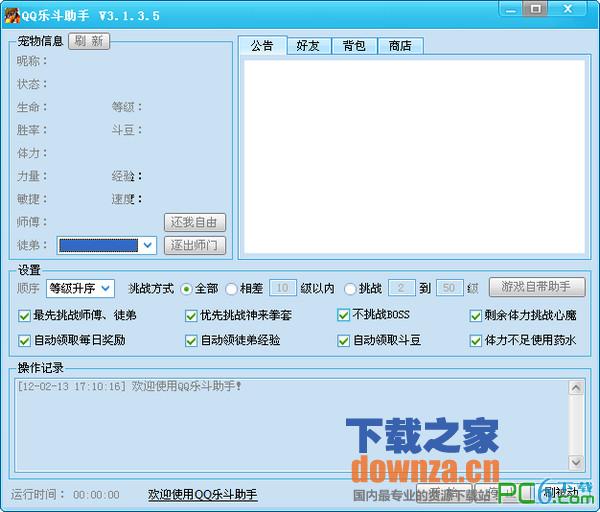Viewport: 600px width, 512px height.
Task: Select the 相差 radio button
Action: click(x=231, y=289)
